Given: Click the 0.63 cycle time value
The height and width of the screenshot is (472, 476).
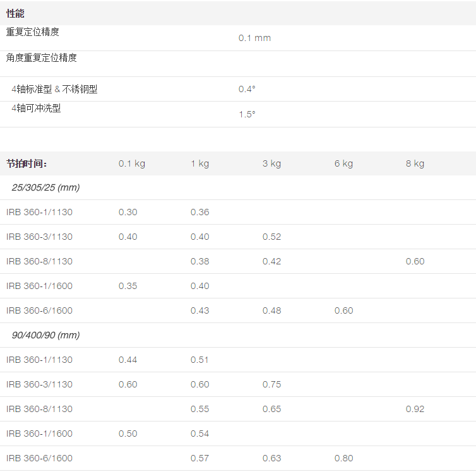Looking at the screenshot, I should [x=271, y=458].
